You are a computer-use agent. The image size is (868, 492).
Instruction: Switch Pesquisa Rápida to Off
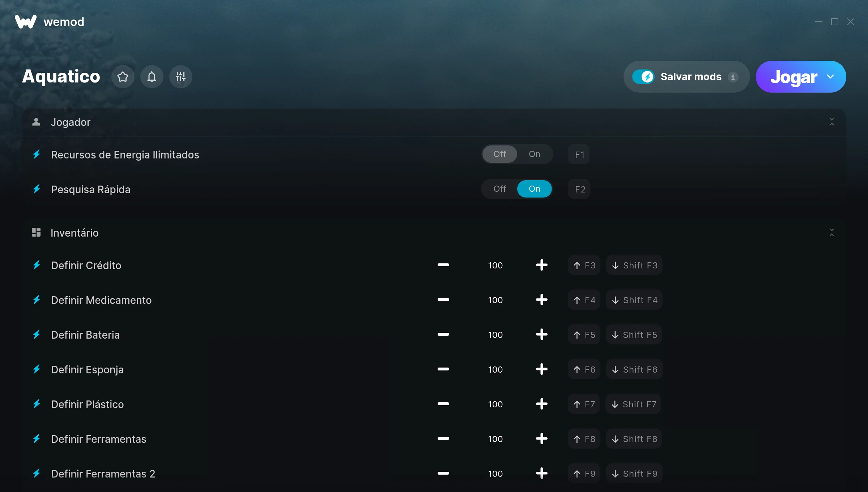[499, 189]
